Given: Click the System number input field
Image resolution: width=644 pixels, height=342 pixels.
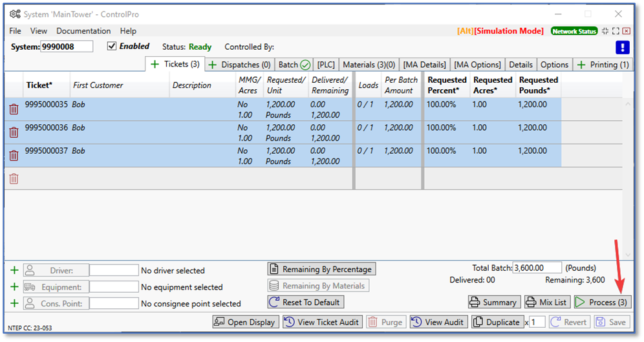Looking at the screenshot, I should point(67,47).
